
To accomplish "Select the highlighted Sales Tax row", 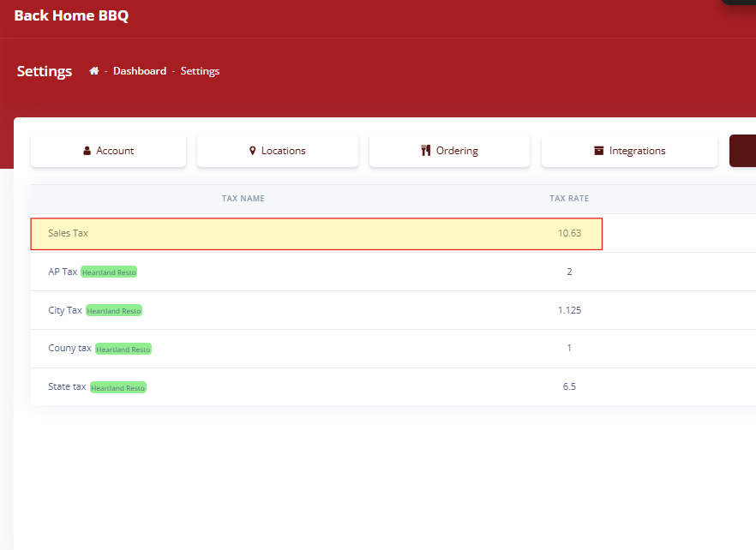I will coord(316,233).
